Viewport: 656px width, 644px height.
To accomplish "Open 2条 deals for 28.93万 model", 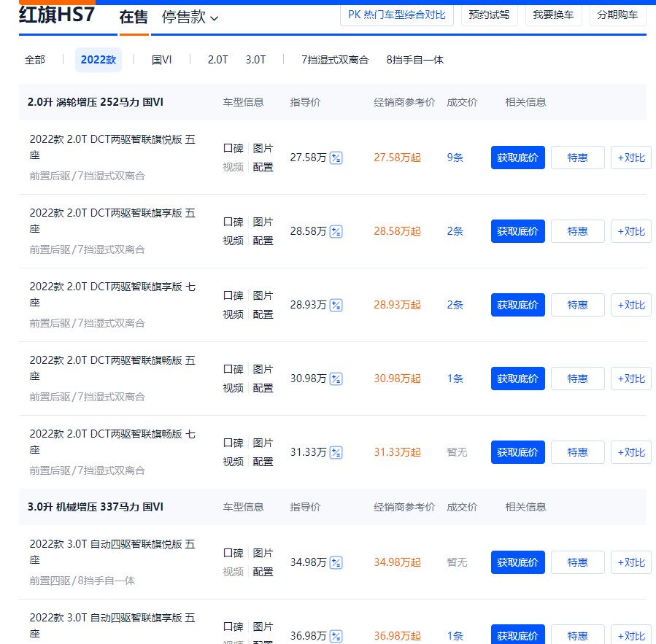I will [x=455, y=305].
